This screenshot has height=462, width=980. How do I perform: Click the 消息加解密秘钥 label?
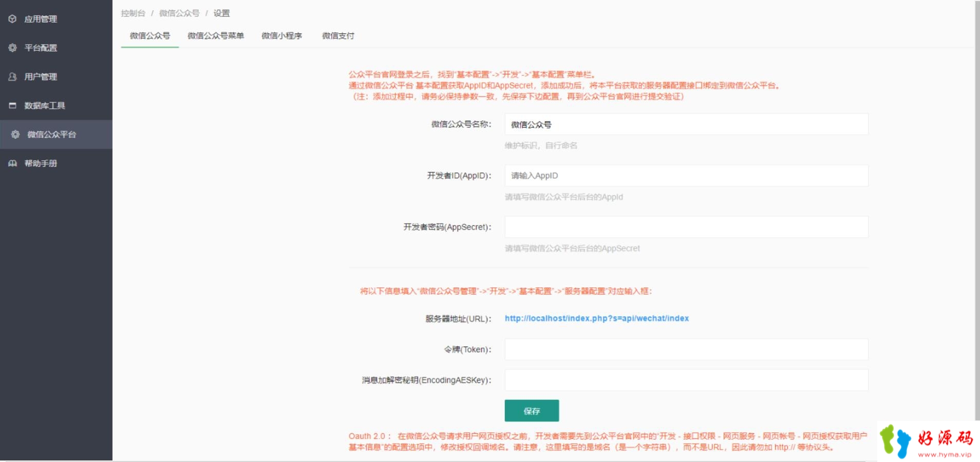pos(426,380)
